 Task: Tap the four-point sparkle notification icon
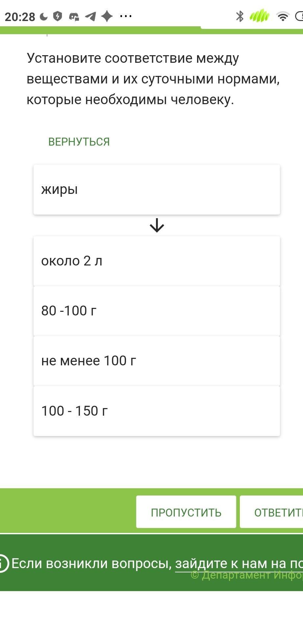[x=107, y=16]
